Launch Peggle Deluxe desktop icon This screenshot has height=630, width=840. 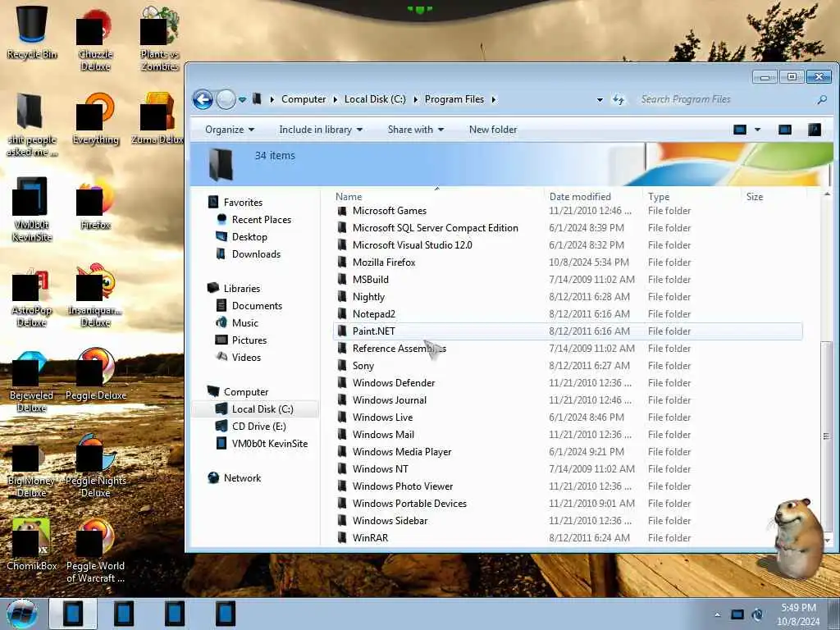tap(95, 375)
